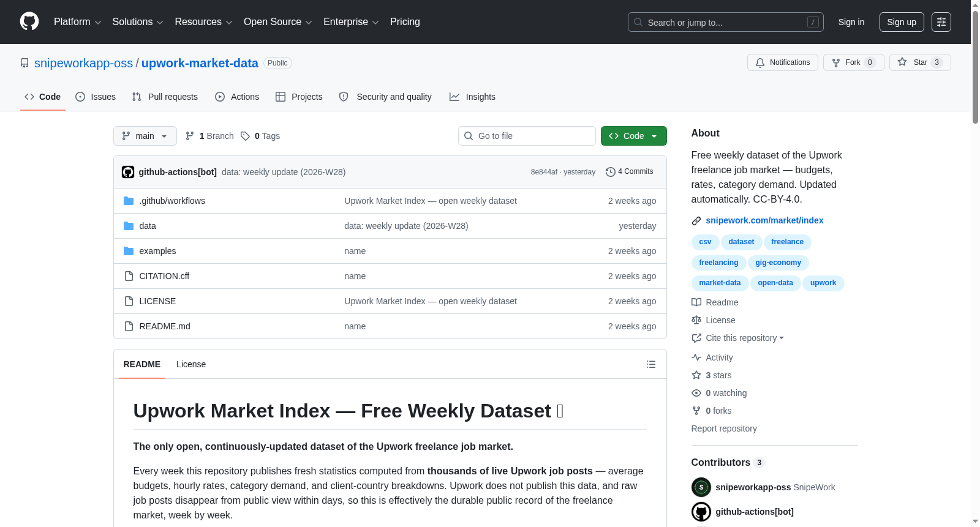The image size is (980, 527).
Task: Open the freelancing topic tag
Action: [x=718, y=263]
